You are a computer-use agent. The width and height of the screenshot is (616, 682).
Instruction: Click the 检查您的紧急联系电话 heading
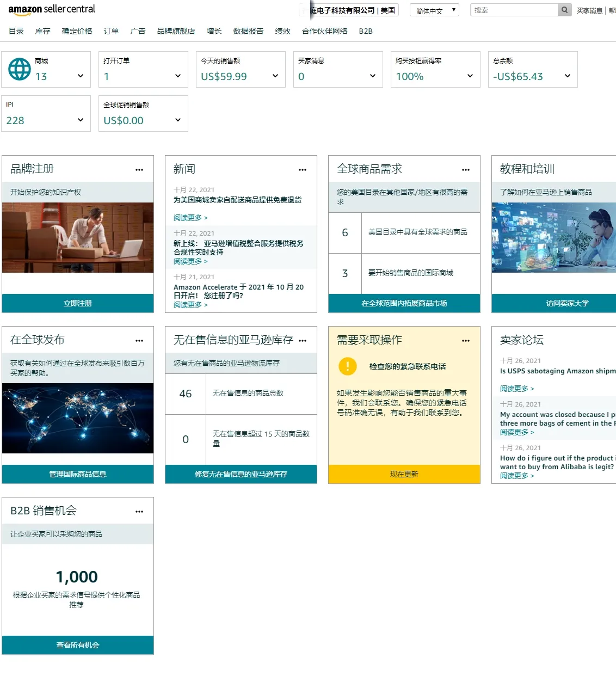coord(408,366)
